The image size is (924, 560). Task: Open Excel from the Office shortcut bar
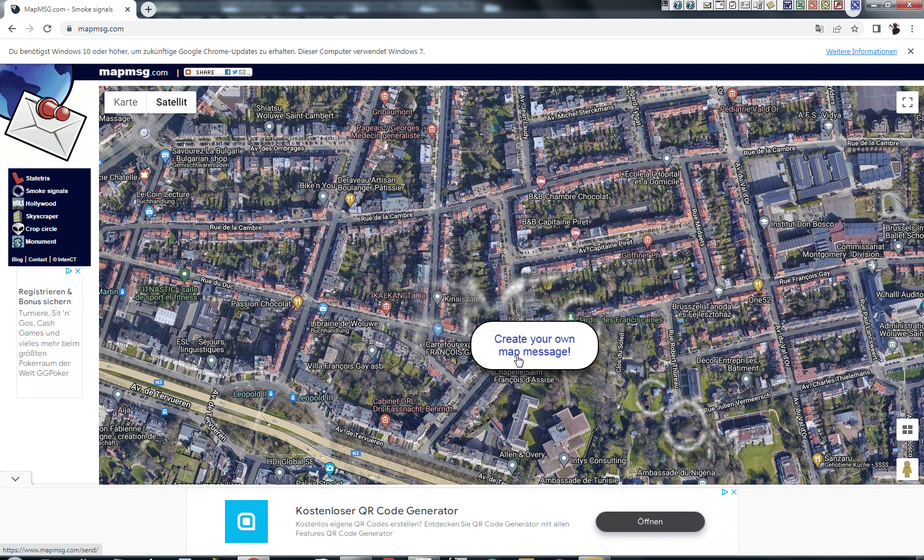tap(800, 5)
